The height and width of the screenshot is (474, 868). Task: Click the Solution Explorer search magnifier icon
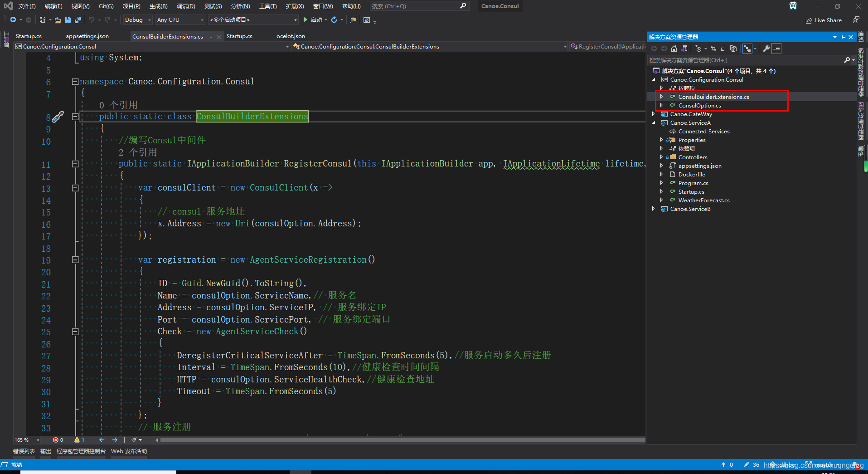(x=847, y=60)
